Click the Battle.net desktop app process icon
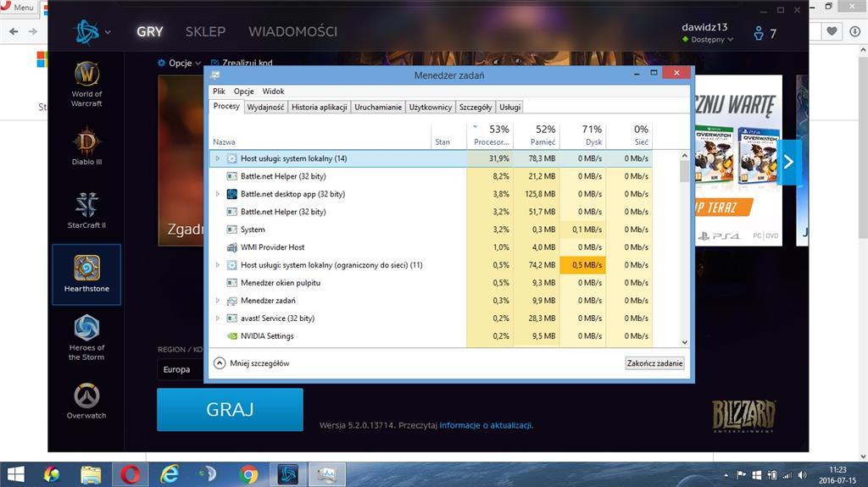The image size is (868, 487). pyautogui.click(x=232, y=194)
